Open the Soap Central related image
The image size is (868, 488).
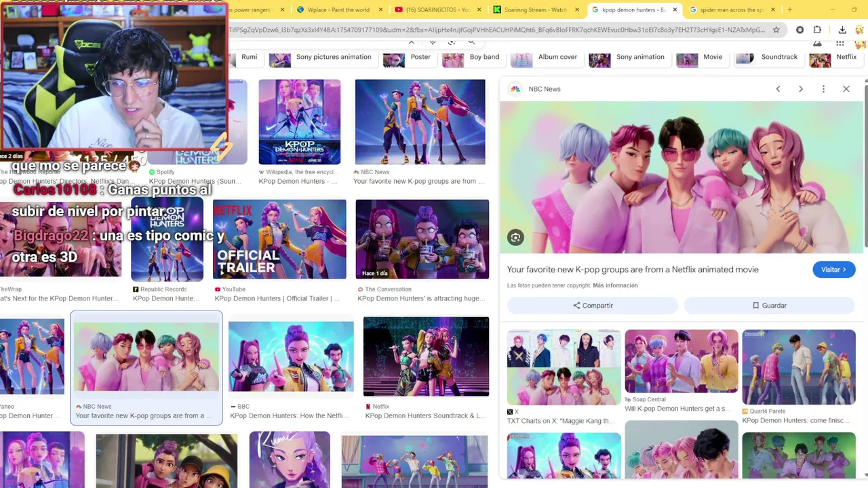click(682, 361)
